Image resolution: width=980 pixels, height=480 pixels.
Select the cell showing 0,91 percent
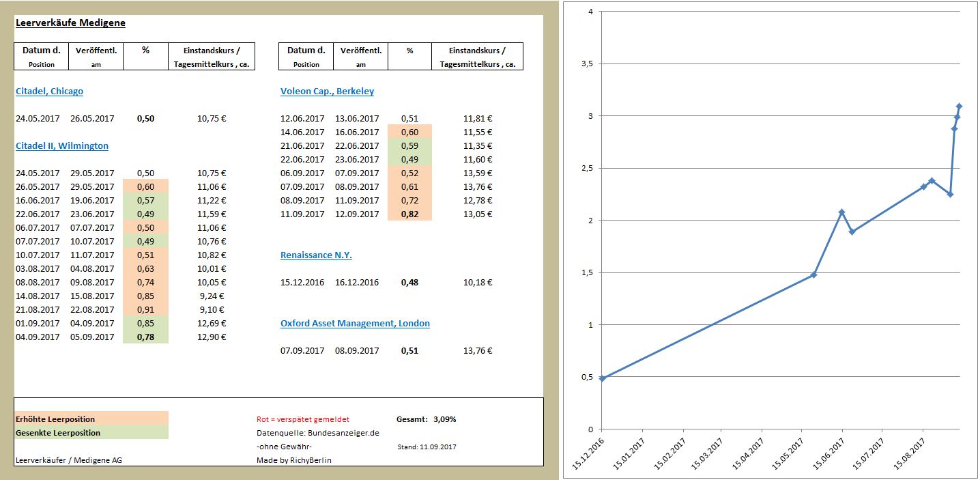pos(145,309)
